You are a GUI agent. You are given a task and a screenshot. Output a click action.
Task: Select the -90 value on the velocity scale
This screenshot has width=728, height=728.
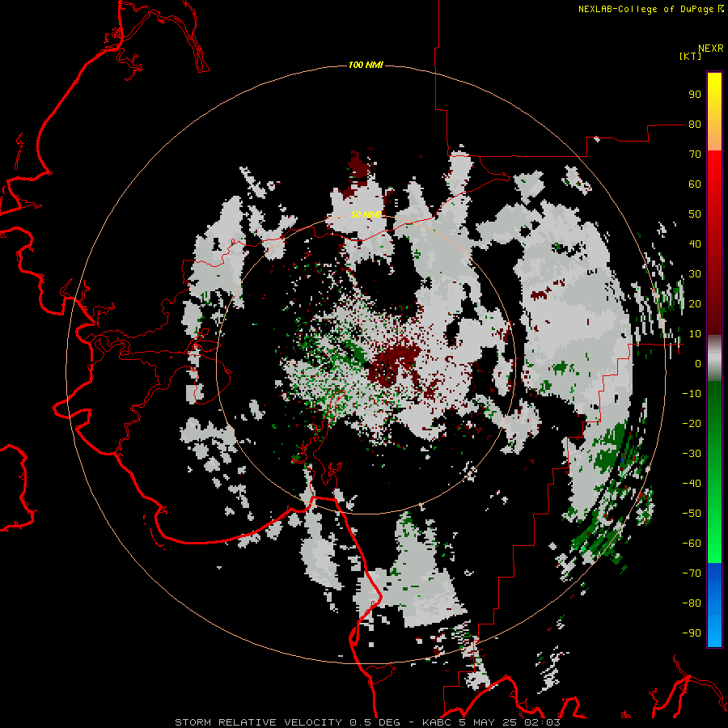pyautogui.click(x=692, y=633)
